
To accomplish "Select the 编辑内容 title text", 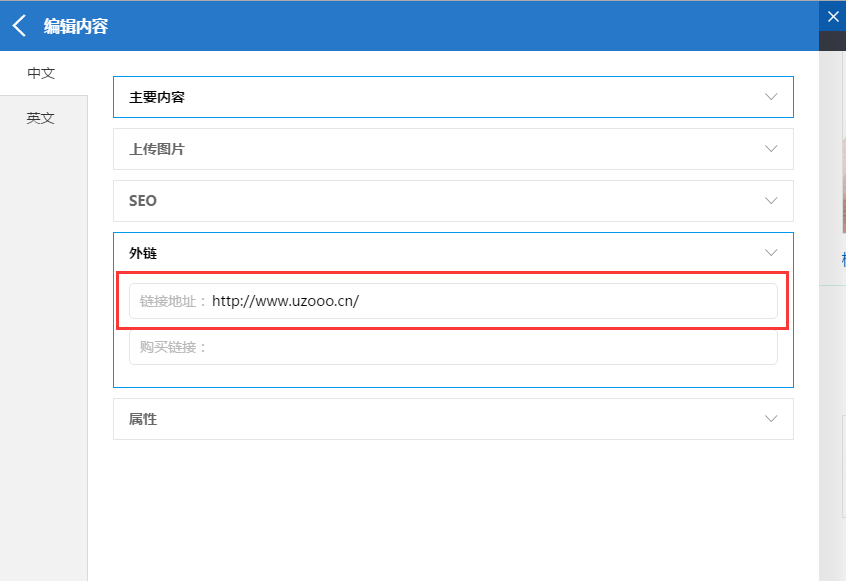I will 76,26.
